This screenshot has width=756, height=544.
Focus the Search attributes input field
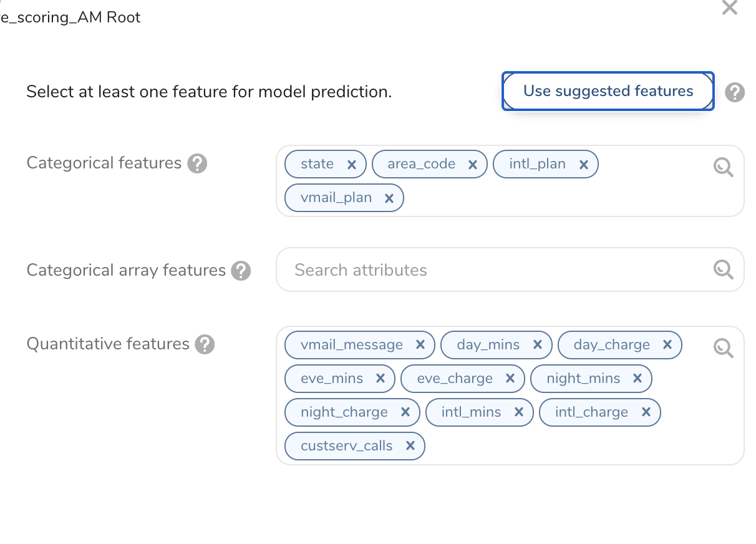(493, 270)
